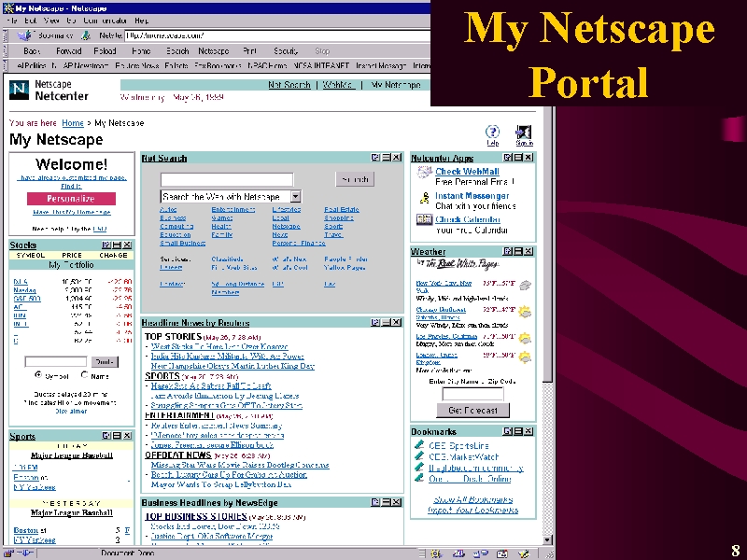The height and width of the screenshot is (560, 747).
Task: Click the Bookmarks icon in the location toolbar
Action: (x=25, y=35)
